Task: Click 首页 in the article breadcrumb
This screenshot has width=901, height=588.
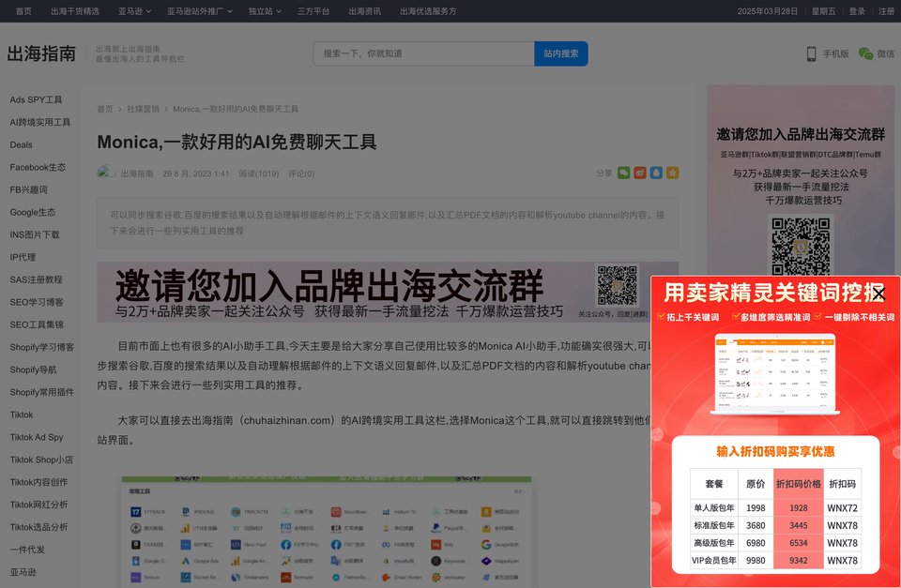Action: tap(105, 109)
